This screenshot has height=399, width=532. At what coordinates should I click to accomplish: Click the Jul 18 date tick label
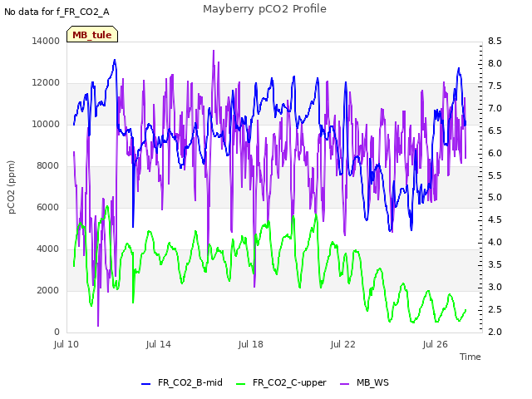[x=251, y=344]
